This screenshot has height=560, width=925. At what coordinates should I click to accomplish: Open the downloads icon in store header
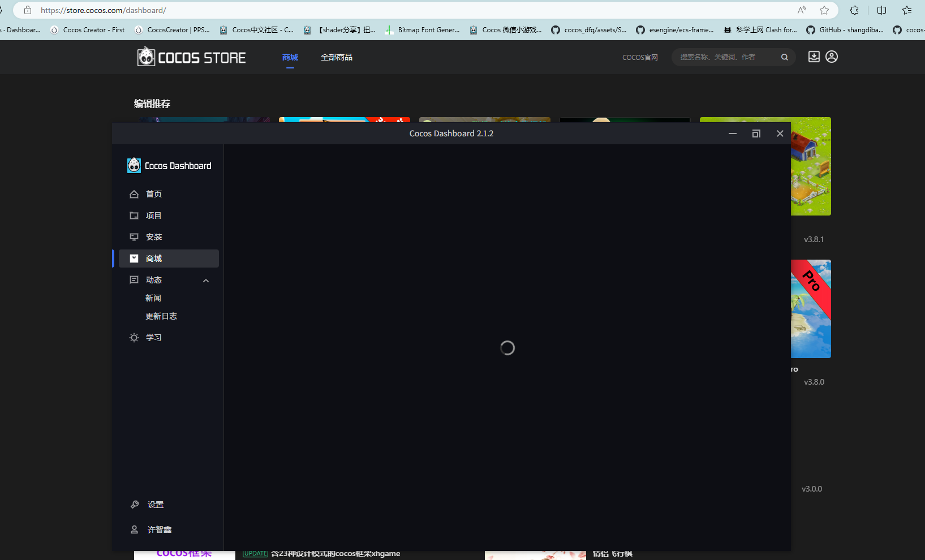(x=814, y=57)
